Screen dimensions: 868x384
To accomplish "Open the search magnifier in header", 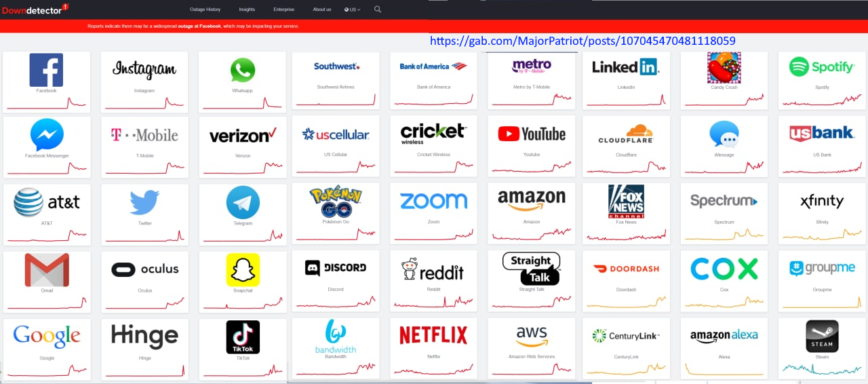I will click(x=378, y=9).
